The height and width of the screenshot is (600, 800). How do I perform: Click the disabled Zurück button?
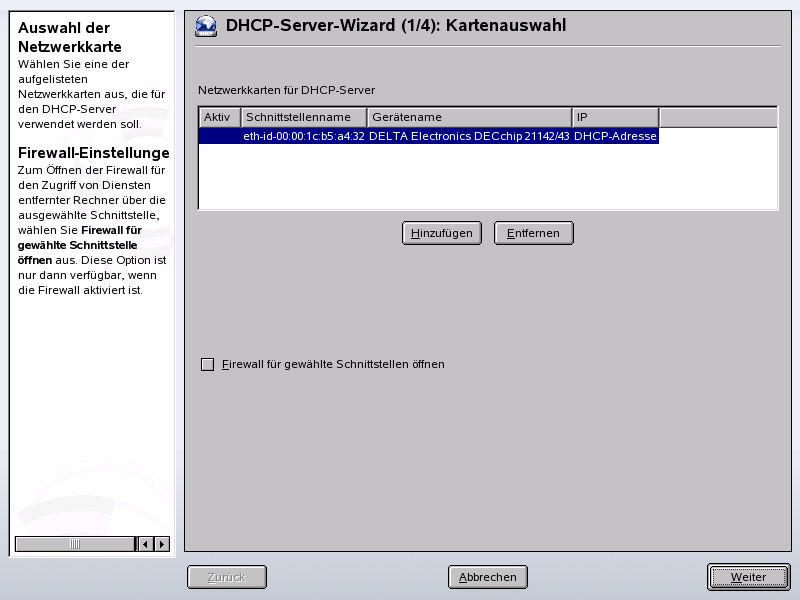[x=226, y=576]
